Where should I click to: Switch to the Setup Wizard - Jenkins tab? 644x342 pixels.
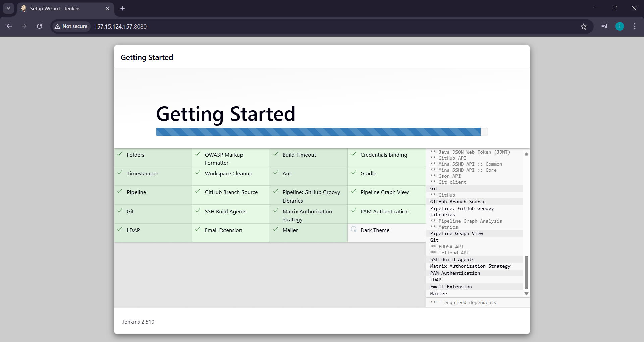(60, 9)
